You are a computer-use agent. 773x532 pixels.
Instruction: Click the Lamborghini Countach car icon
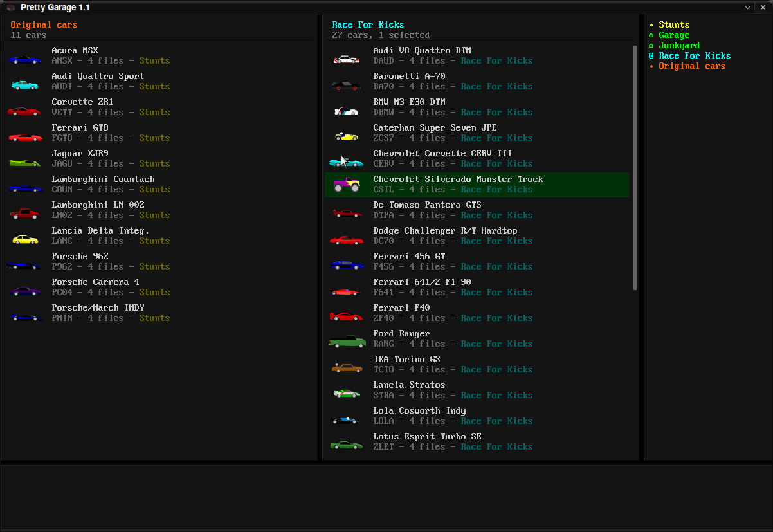pos(25,188)
